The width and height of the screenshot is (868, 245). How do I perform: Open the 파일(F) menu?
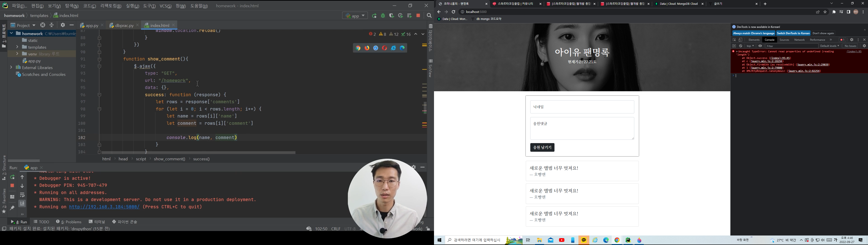[x=19, y=6]
